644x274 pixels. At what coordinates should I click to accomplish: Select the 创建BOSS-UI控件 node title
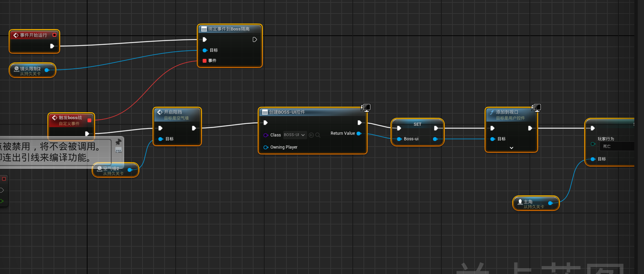pyautogui.click(x=287, y=112)
